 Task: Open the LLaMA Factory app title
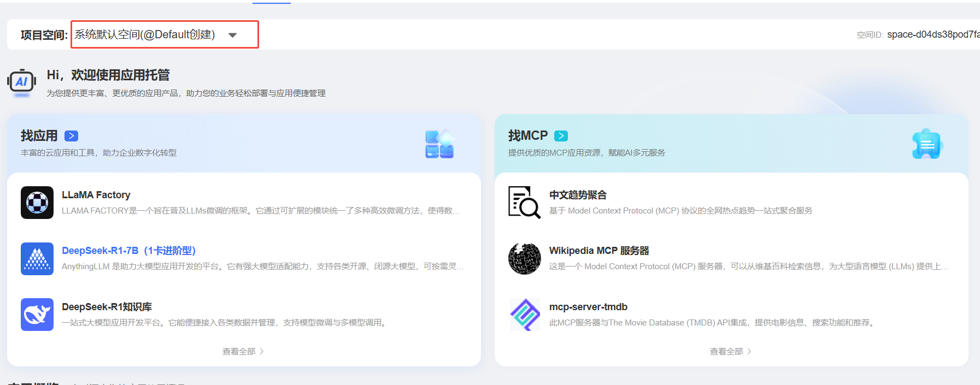coord(96,195)
